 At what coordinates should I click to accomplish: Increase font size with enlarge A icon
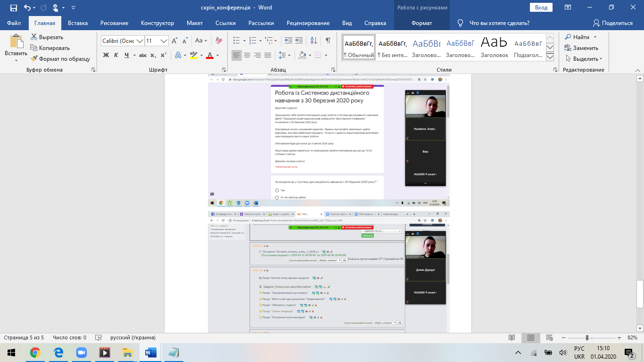coord(174,41)
